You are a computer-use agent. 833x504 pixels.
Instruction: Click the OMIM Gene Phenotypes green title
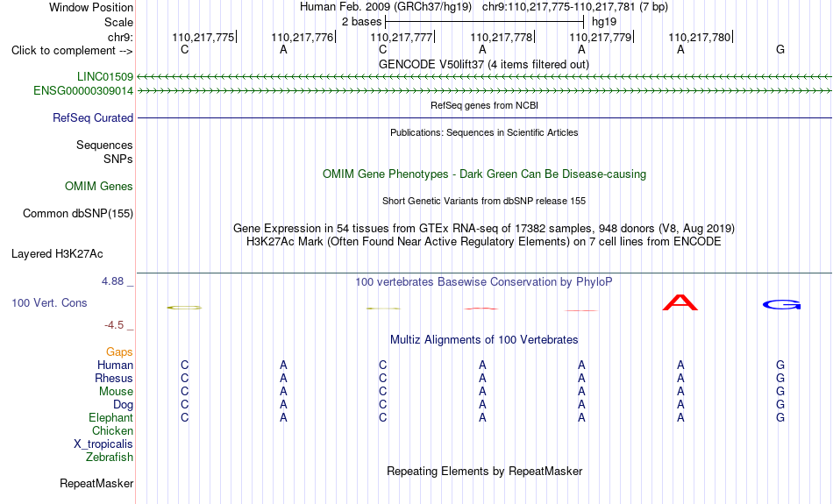tap(485, 174)
